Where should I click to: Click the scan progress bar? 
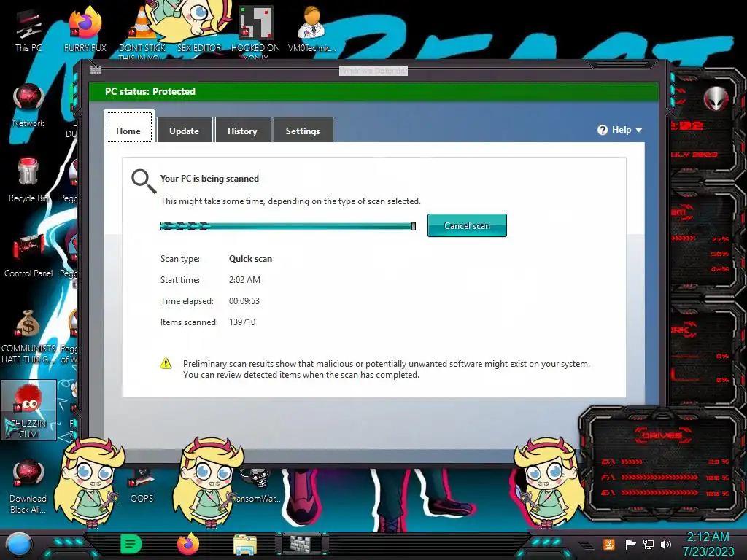(287, 226)
